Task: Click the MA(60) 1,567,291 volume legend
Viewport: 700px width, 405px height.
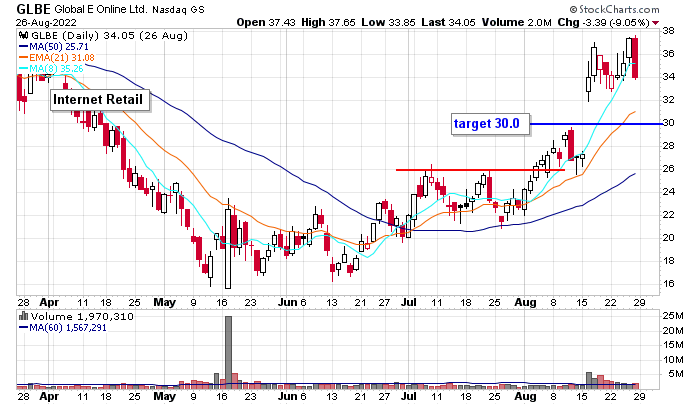Action: (67, 328)
